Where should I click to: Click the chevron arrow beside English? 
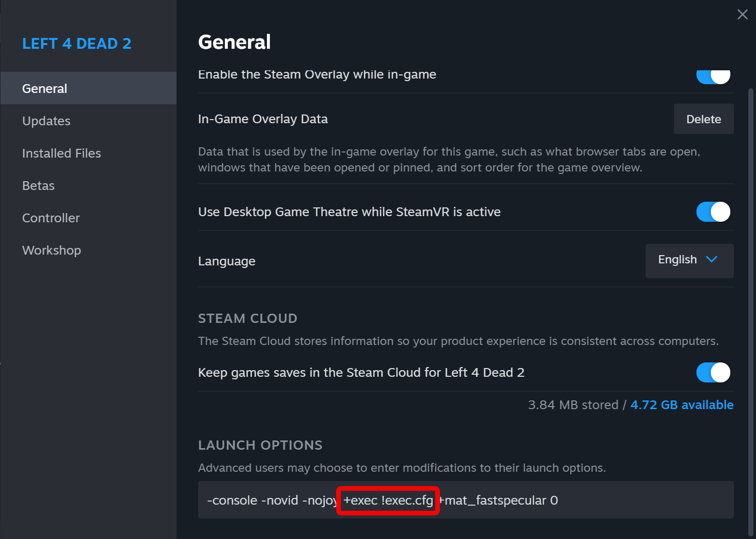point(711,259)
